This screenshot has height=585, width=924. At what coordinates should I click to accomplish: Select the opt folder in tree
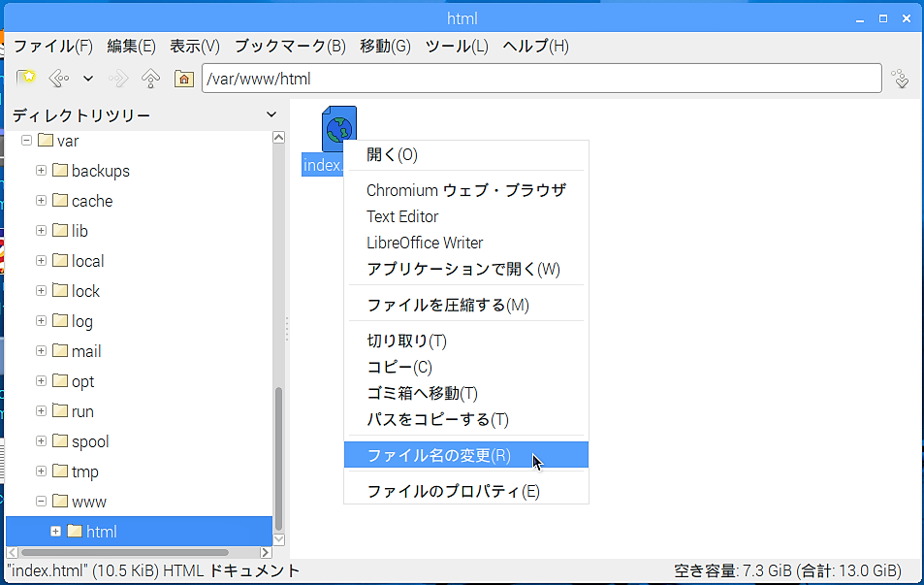tap(74, 381)
